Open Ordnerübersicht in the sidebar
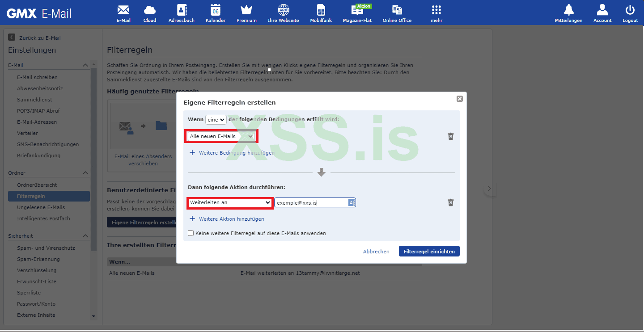The width and height of the screenshot is (644, 332). (x=37, y=185)
